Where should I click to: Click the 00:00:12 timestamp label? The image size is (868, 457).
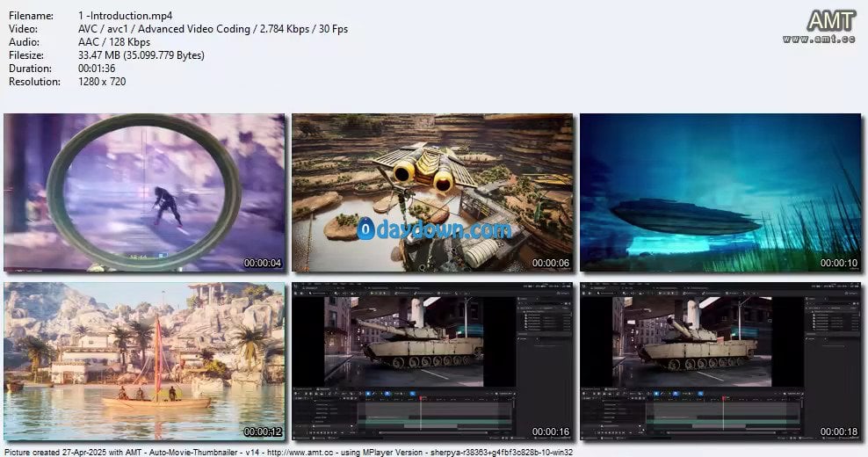click(x=263, y=432)
